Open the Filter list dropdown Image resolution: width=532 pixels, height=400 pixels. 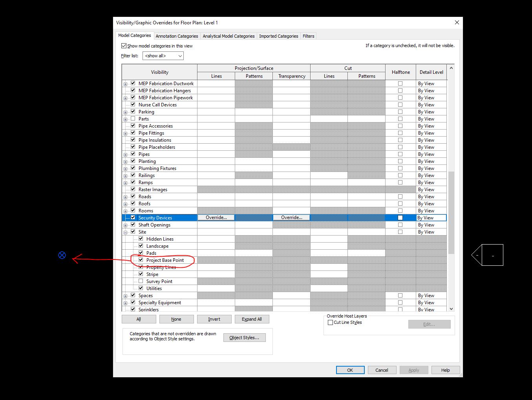tap(179, 56)
